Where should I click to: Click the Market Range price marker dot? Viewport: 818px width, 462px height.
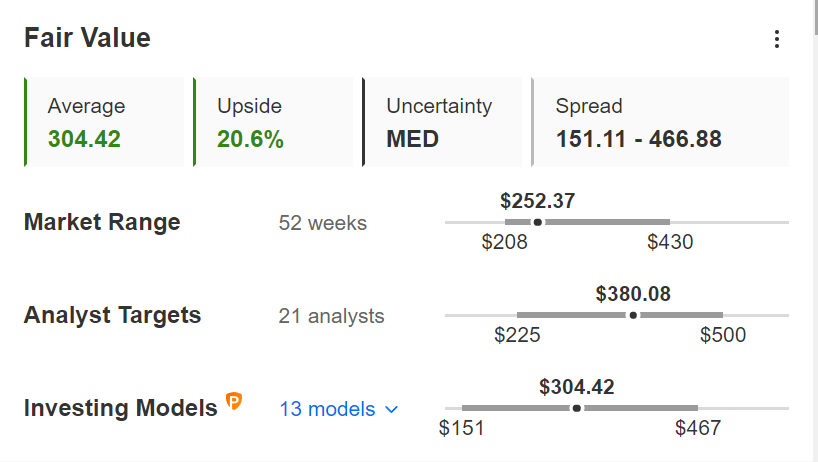click(x=538, y=222)
